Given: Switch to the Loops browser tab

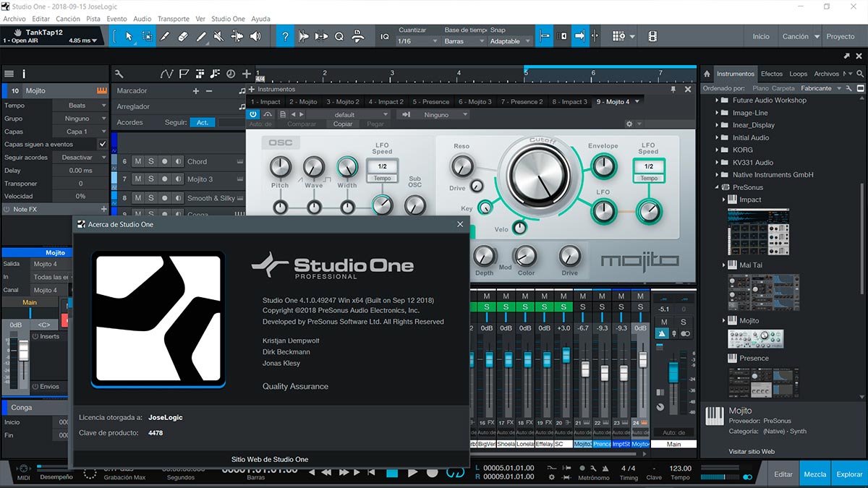Looking at the screenshot, I should [x=799, y=74].
